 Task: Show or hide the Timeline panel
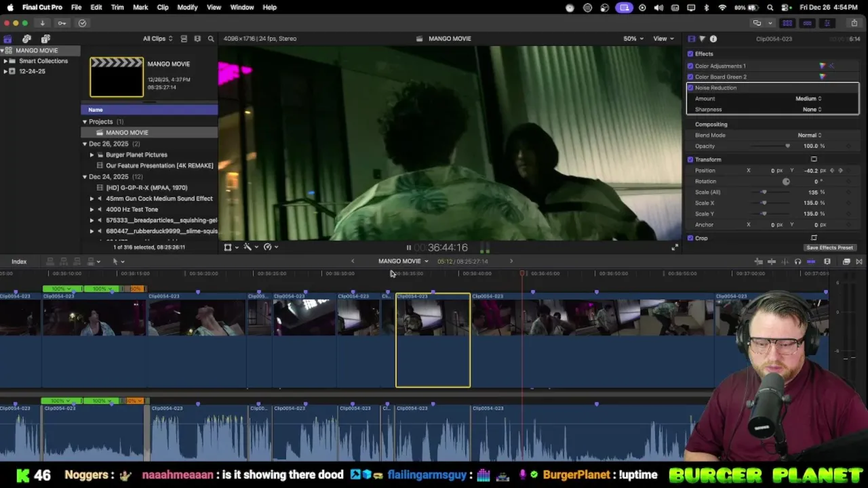(807, 23)
